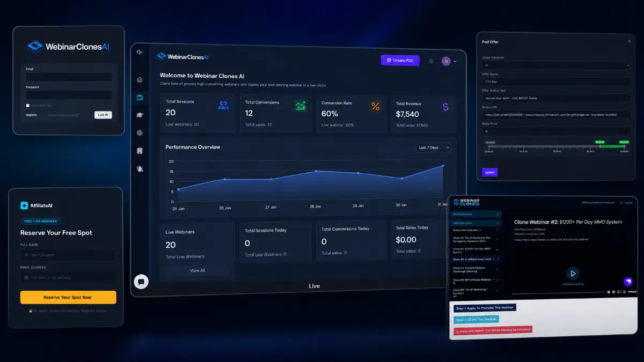644x362 pixels.
Task: Click the green segment on Pod Offer timeline
Action: pyautogui.click(x=613, y=146)
